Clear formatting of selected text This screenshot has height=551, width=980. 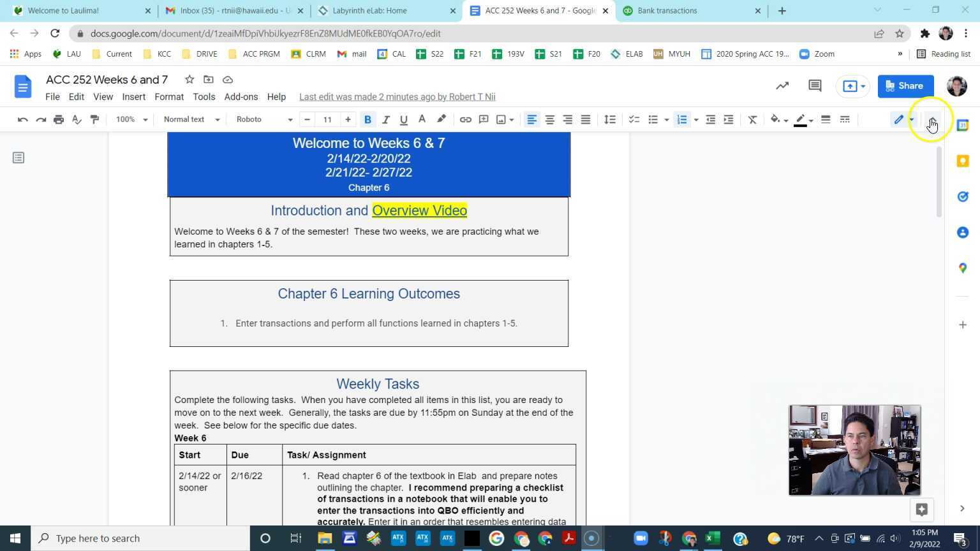(x=751, y=119)
